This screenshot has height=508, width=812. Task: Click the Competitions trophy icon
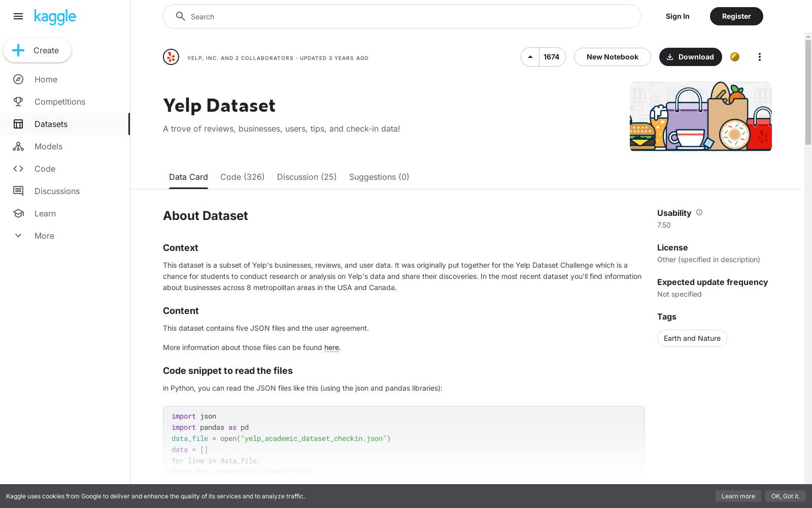pos(18,102)
